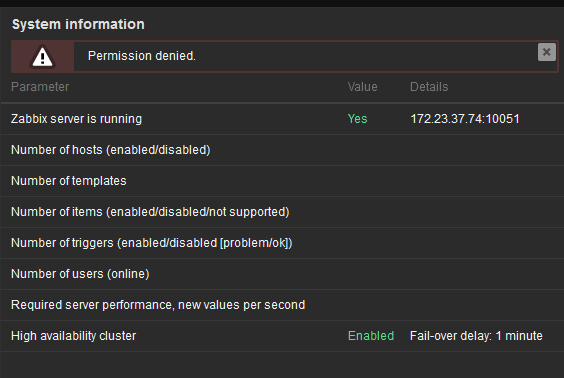Select the Permission denied text
564x378 pixels.
[x=142, y=56]
